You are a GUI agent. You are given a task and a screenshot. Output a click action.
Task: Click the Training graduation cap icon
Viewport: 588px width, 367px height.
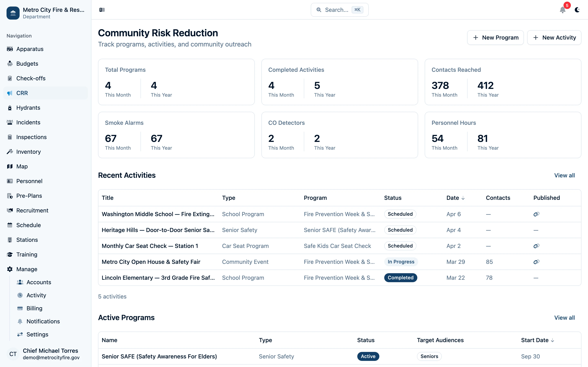click(10, 254)
